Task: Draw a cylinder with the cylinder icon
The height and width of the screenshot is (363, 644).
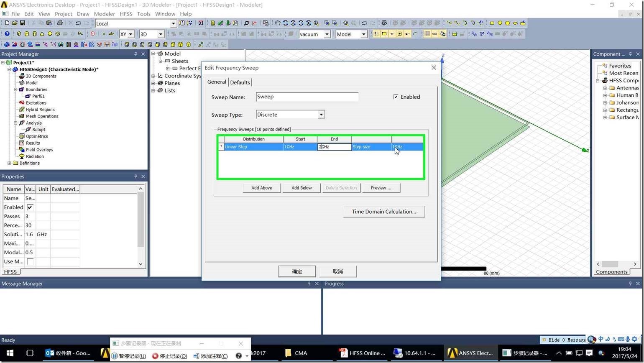Action: (x=27, y=34)
